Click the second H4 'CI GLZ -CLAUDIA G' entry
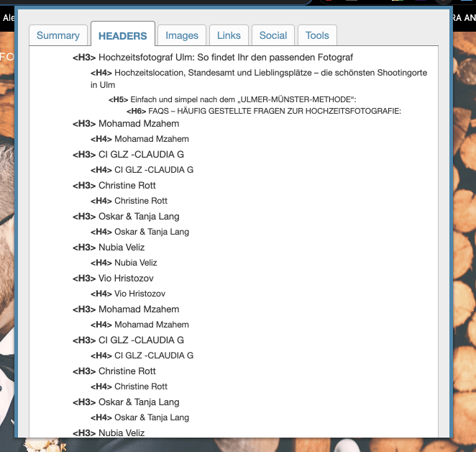 (142, 356)
